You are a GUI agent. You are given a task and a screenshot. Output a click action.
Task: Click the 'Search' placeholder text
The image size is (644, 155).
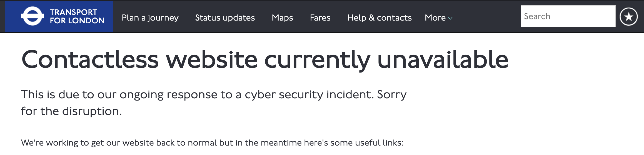(537, 16)
